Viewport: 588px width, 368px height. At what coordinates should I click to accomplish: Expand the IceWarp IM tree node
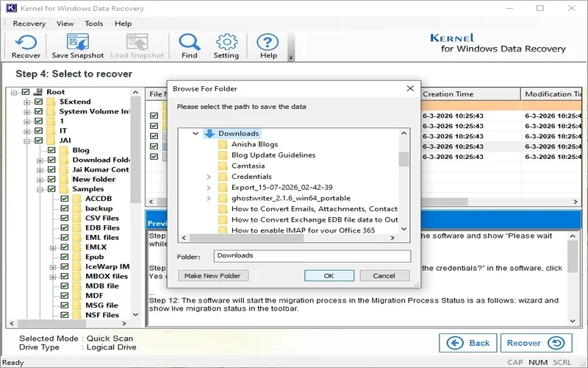click(x=53, y=267)
